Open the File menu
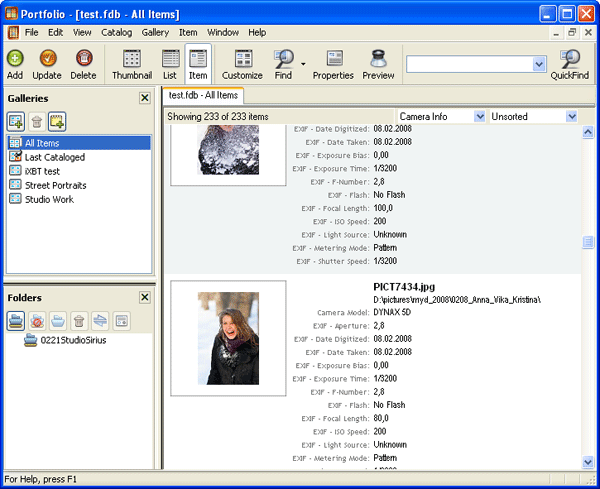600x489 pixels. pos(31,33)
